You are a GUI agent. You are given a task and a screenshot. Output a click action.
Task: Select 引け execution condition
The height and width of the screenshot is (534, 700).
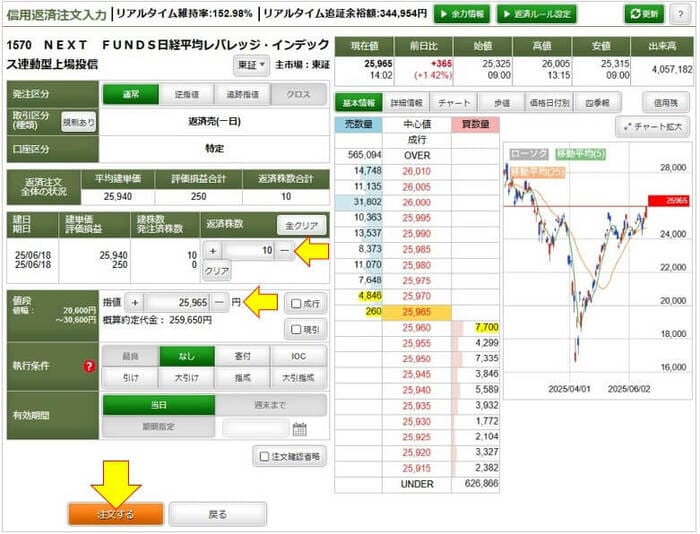[x=131, y=378]
